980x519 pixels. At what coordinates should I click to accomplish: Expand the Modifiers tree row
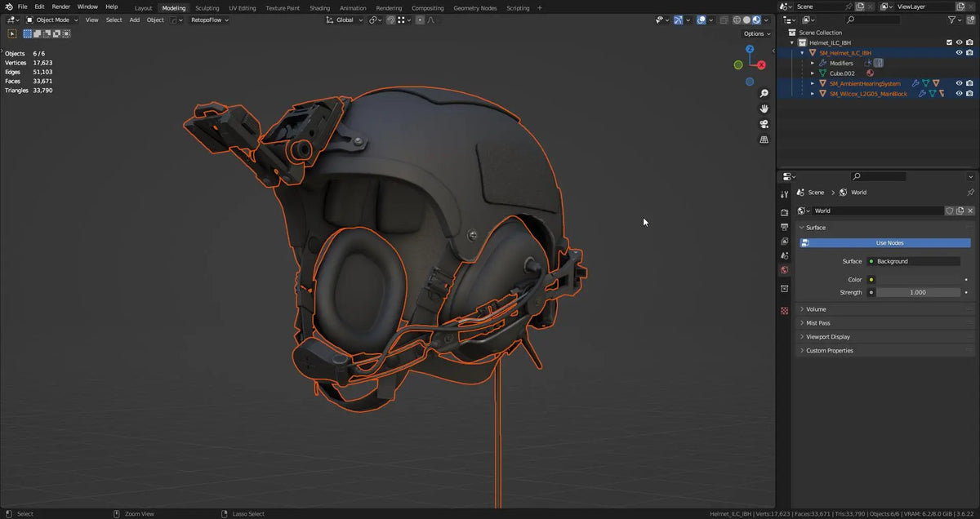pyautogui.click(x=813, y=63)
